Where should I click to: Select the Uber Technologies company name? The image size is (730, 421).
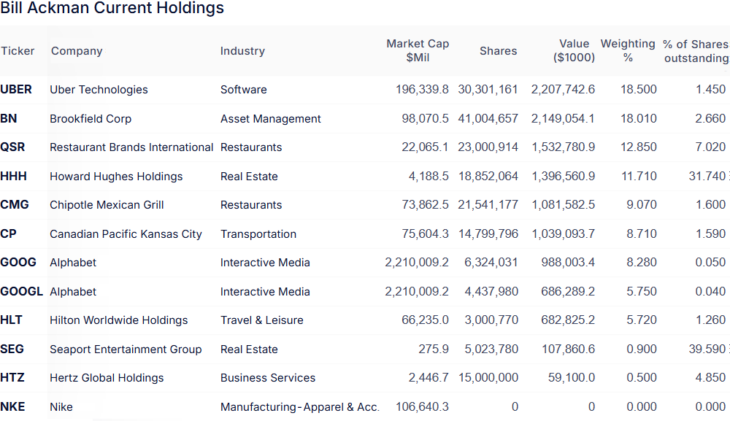click(99, 89)
